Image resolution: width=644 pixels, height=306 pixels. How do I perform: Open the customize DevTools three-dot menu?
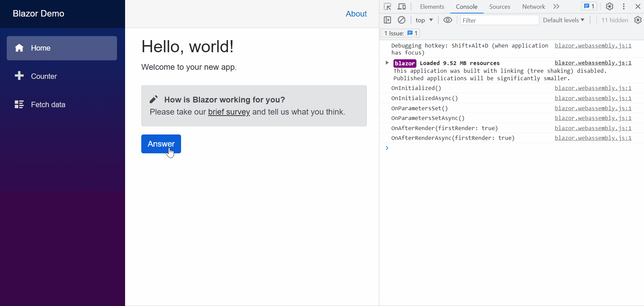pyautogui.click(x=624, y=6)
